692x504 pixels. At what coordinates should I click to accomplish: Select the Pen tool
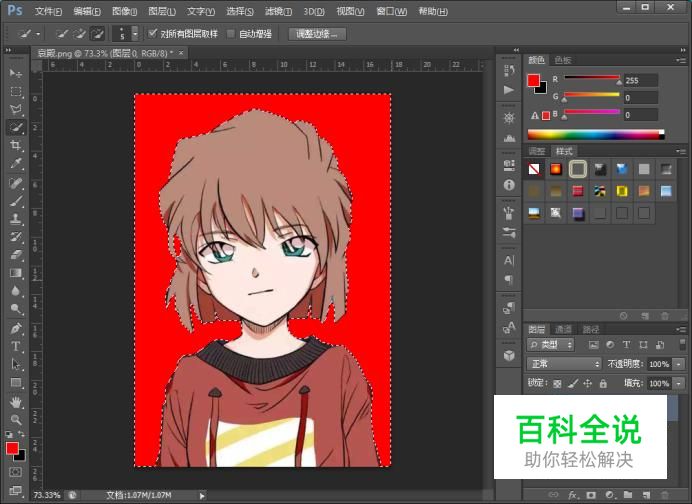click(16, 328)
